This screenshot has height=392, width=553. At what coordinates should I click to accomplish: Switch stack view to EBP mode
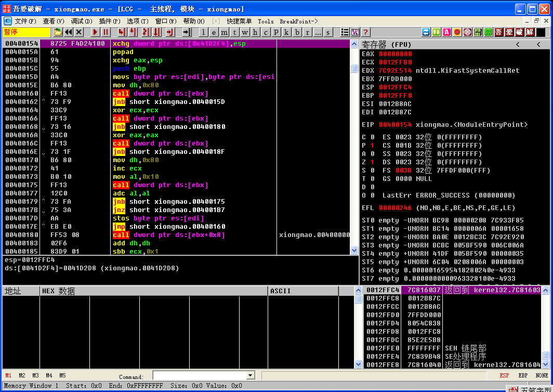[523, 375]
